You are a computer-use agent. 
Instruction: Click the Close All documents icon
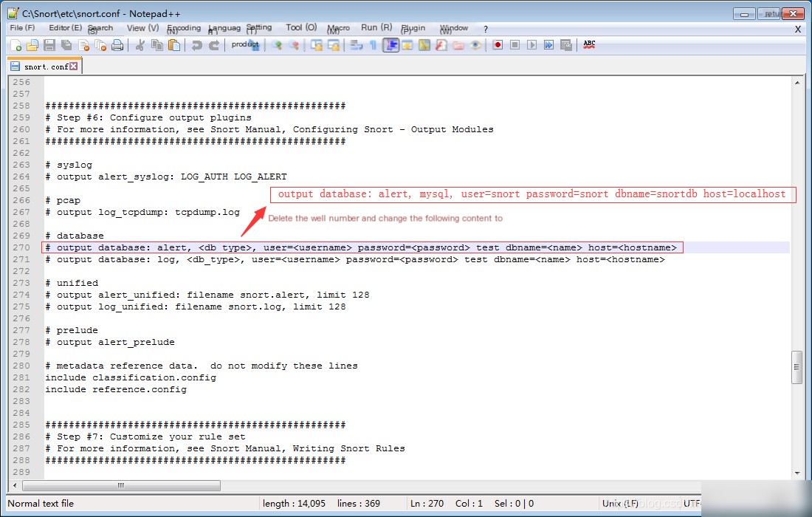(100, 46)
